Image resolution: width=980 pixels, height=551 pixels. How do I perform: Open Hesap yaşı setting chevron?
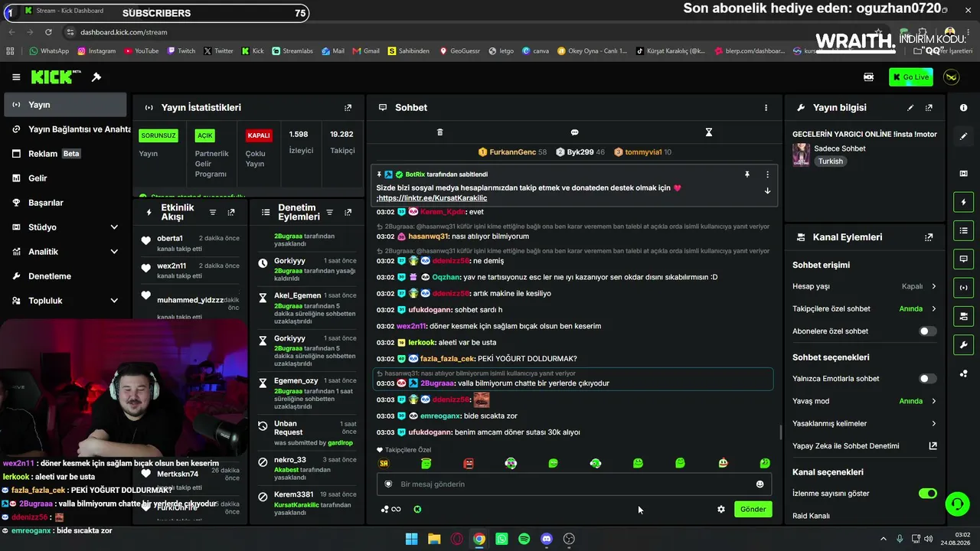pos(933,286)
